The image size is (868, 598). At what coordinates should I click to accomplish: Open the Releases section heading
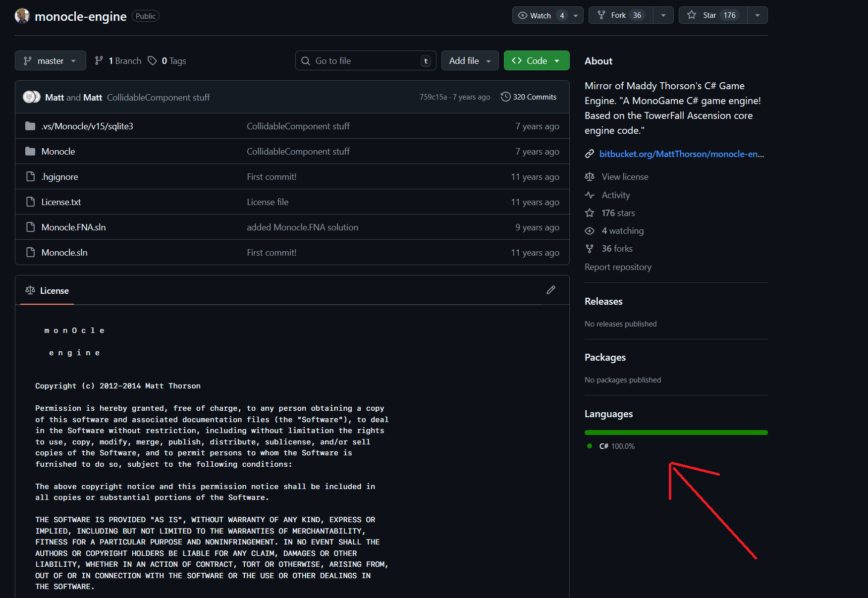(x=603, y=301)
